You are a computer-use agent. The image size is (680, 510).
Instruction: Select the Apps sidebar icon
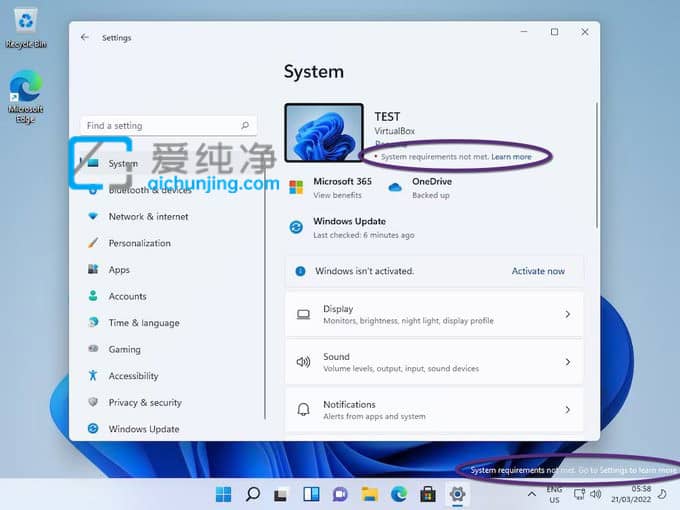coord(93,269)
